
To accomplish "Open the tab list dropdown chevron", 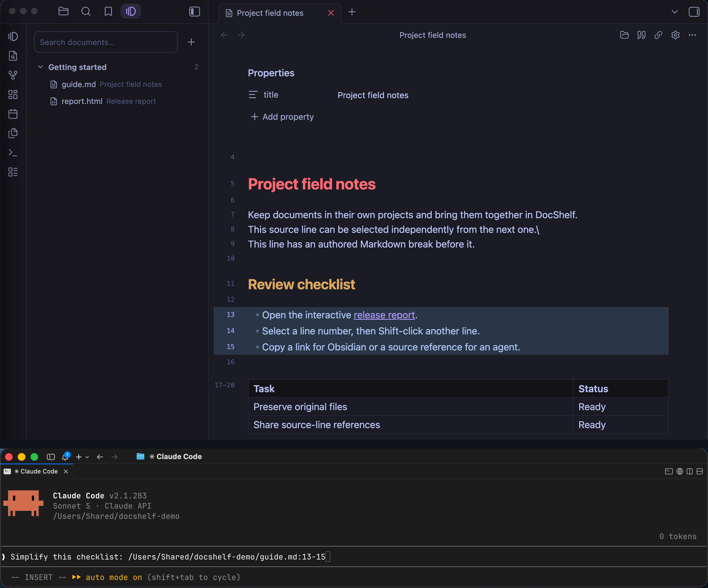I will (675, 12).
